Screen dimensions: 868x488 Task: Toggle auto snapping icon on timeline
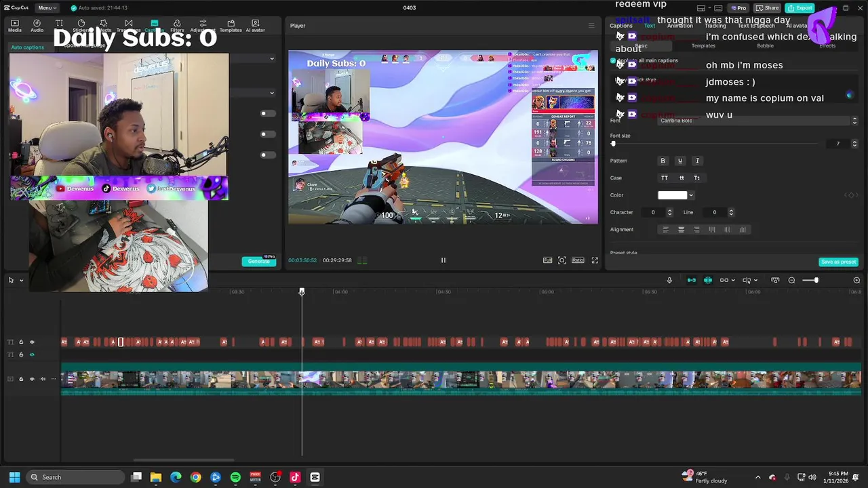tap(708, 280)
